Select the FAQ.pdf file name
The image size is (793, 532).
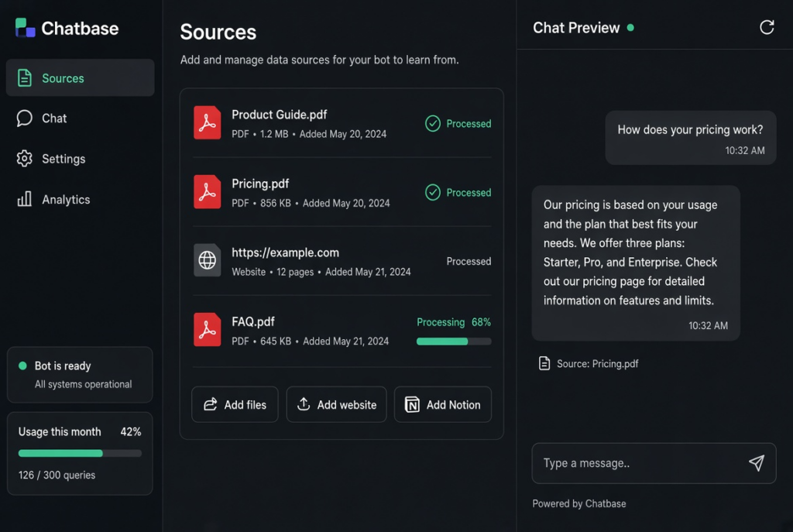[253, 321]
